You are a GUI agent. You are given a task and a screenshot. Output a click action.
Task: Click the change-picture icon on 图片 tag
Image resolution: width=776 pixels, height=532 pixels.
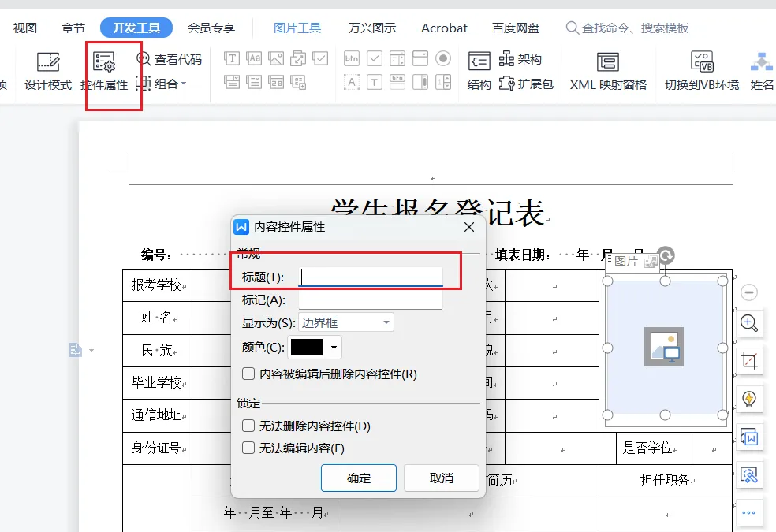(x=651, y=262)
